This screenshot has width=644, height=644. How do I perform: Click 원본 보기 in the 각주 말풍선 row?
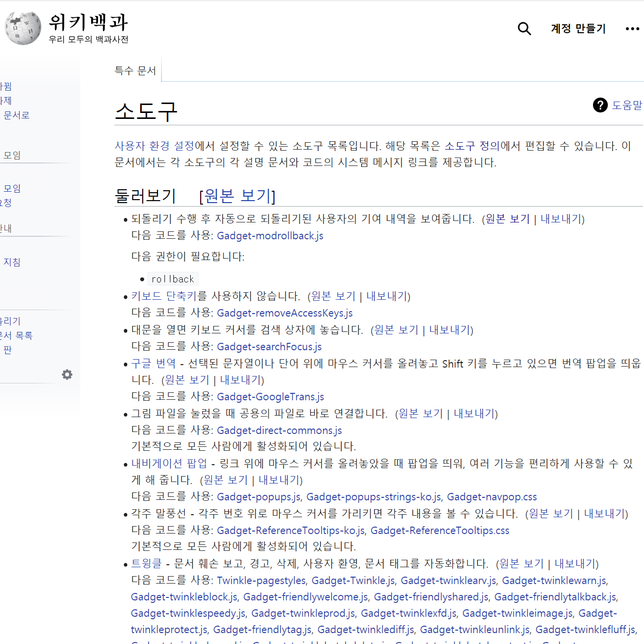point(551,514)
